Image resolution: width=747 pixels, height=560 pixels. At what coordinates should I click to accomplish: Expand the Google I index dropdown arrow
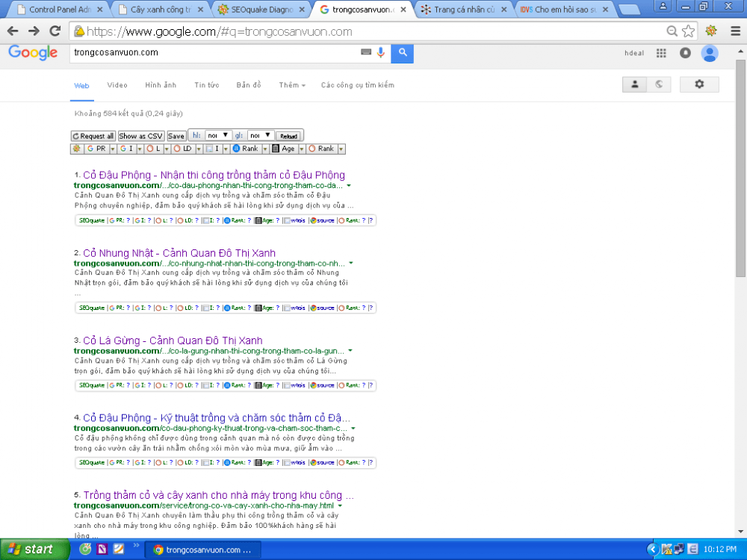(140, 149)
